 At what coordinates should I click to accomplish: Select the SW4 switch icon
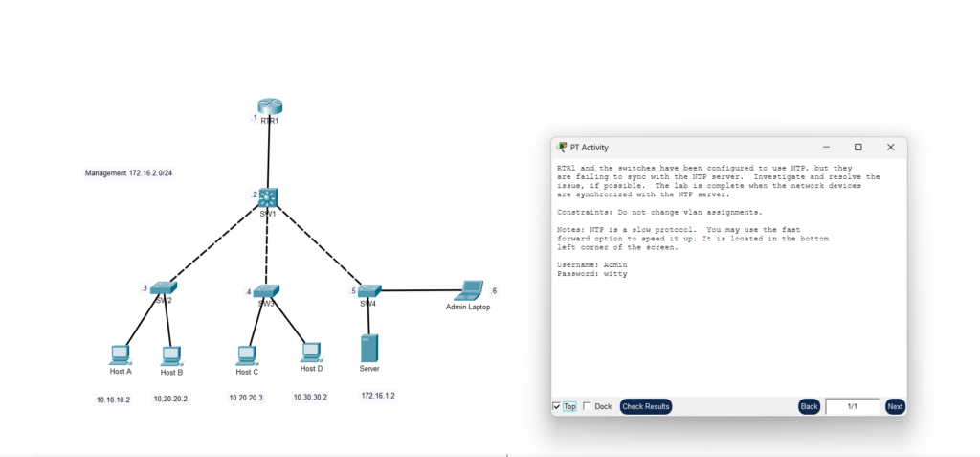click(369, 290)
